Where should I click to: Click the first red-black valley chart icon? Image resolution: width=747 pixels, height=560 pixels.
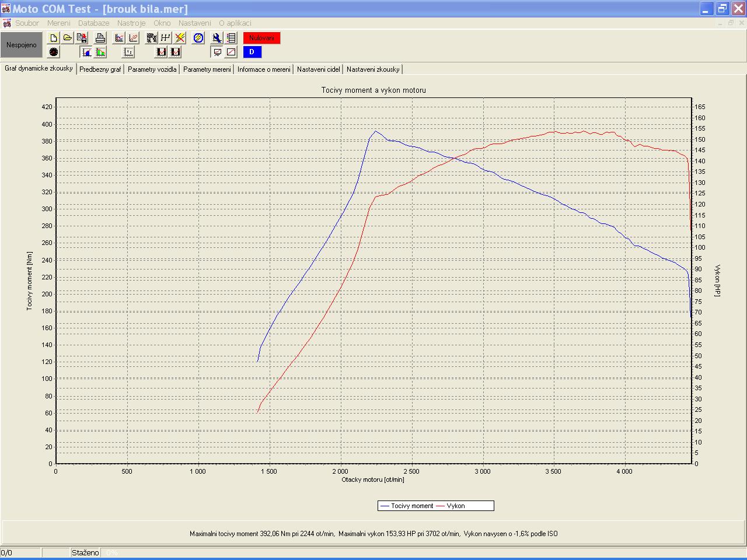click(161, 52)
